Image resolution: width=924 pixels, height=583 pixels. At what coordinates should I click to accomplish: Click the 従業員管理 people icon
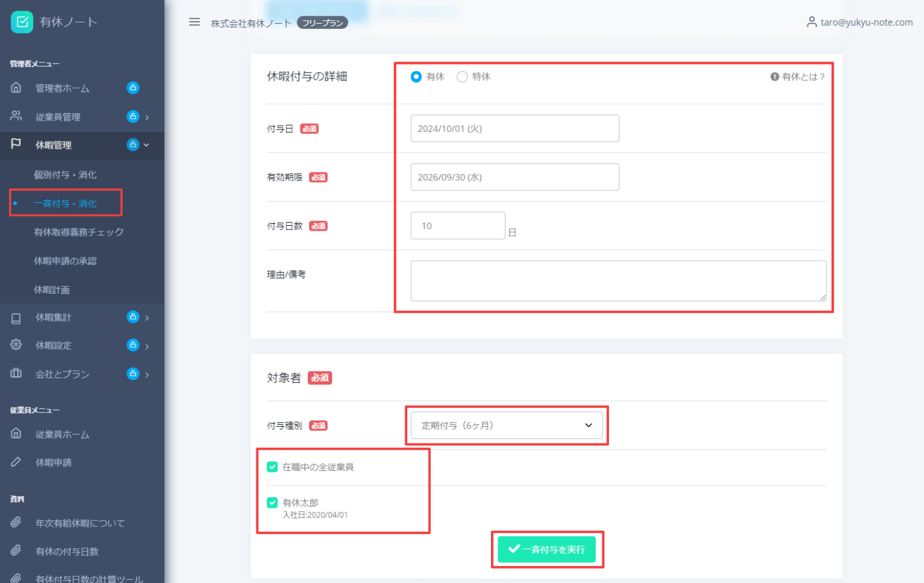click(x=16, y=116)
